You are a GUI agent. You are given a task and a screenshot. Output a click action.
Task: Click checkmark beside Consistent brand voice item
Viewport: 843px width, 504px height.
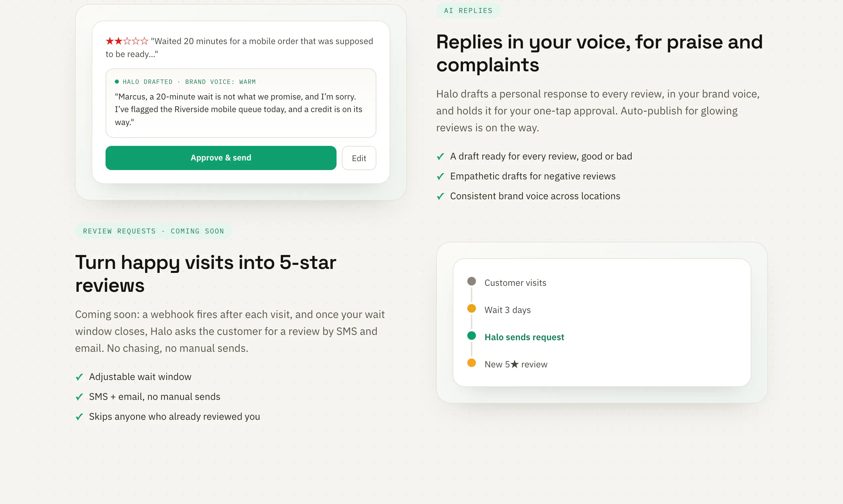pos(440,196)
